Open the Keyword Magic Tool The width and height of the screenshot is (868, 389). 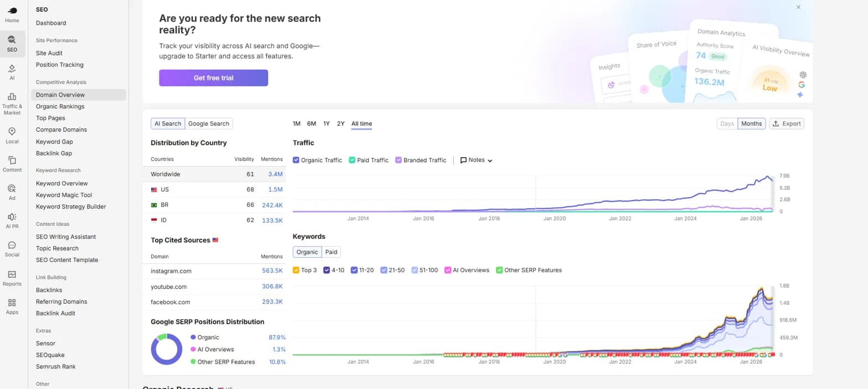pos(64,195)
